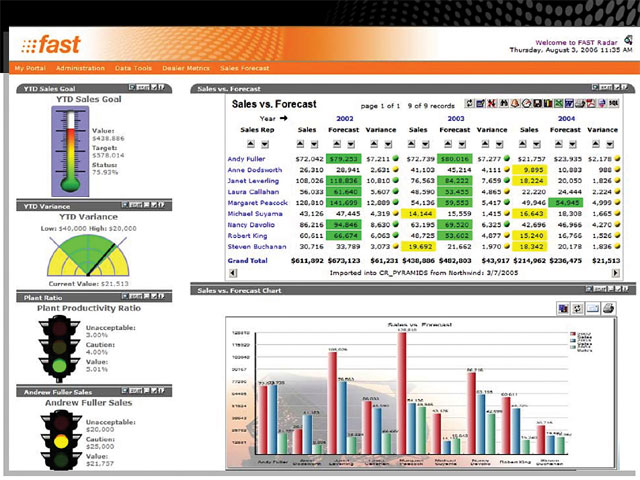Open the Michael Suyama sales rep link
The image size is (640, 480).
coord(255,213)
